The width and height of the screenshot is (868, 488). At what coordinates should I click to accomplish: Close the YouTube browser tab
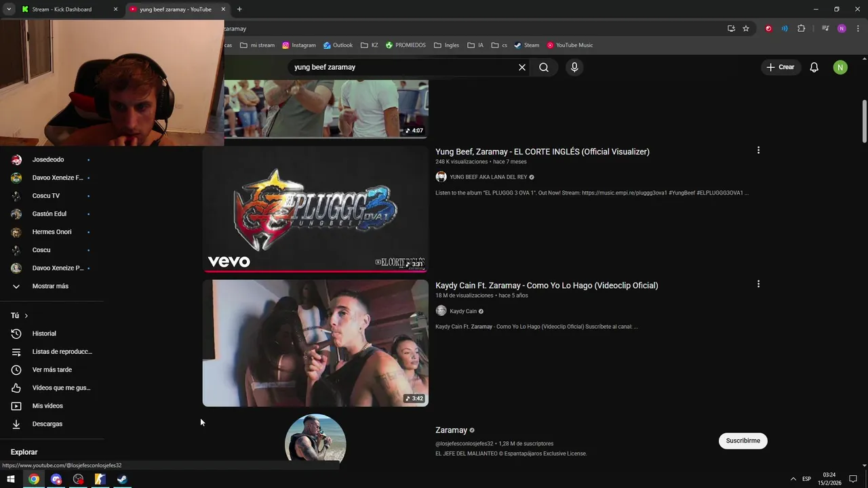click(223, 9)
